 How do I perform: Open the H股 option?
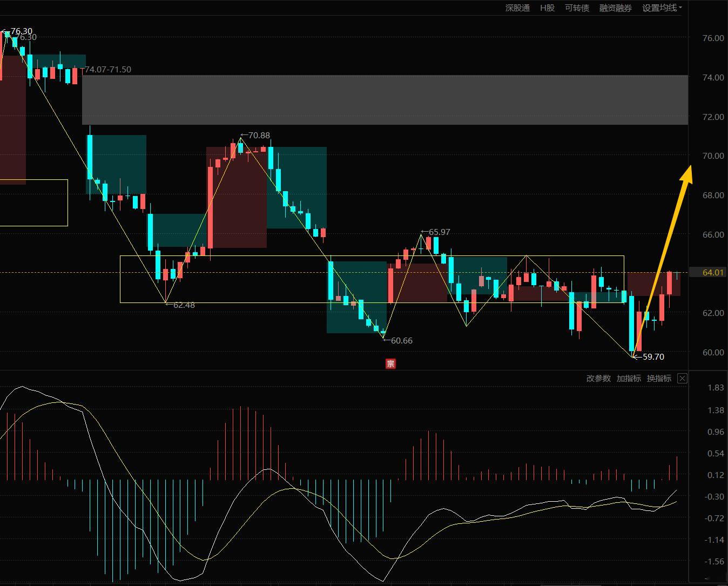547,8
